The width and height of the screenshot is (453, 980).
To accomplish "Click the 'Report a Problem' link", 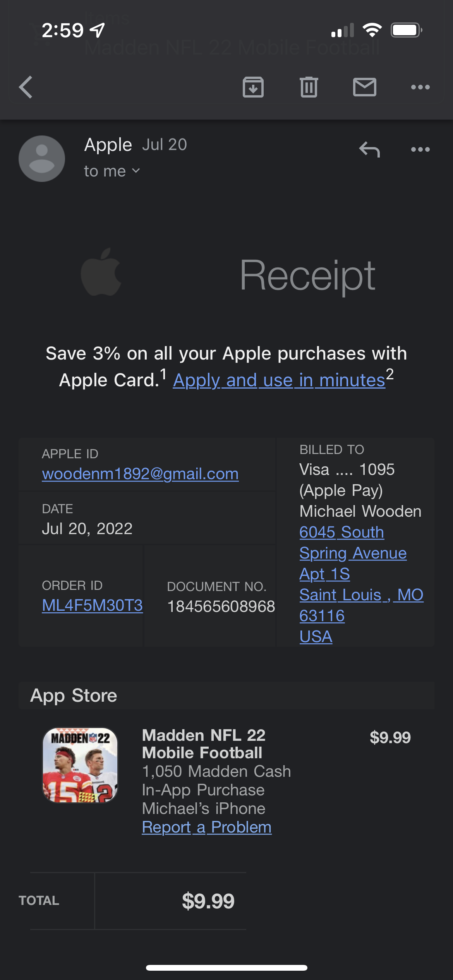I will tap(207, 827).
